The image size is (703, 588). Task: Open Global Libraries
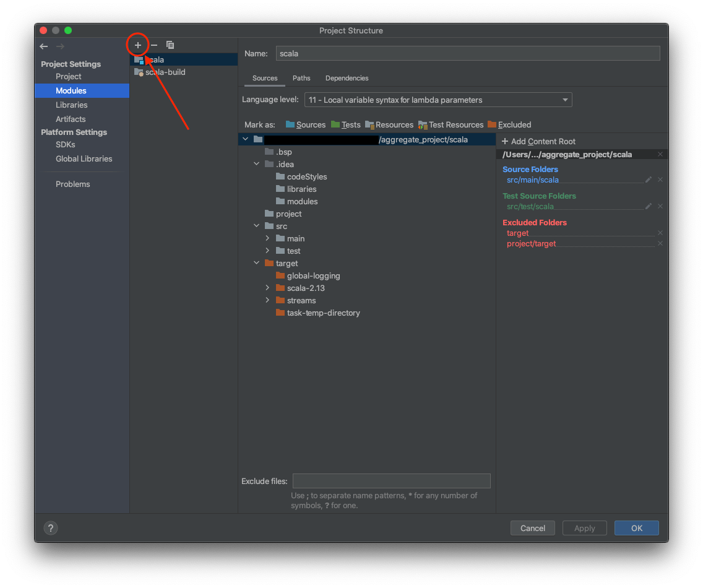point(84,159)
